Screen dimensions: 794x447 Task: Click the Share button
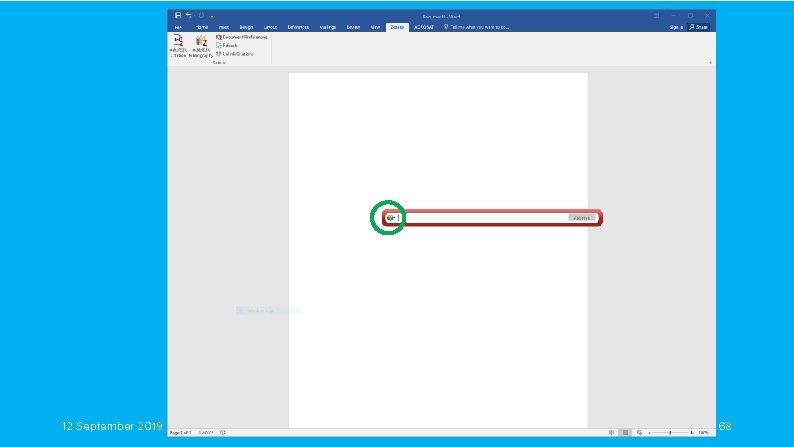[x=698, y=27]
